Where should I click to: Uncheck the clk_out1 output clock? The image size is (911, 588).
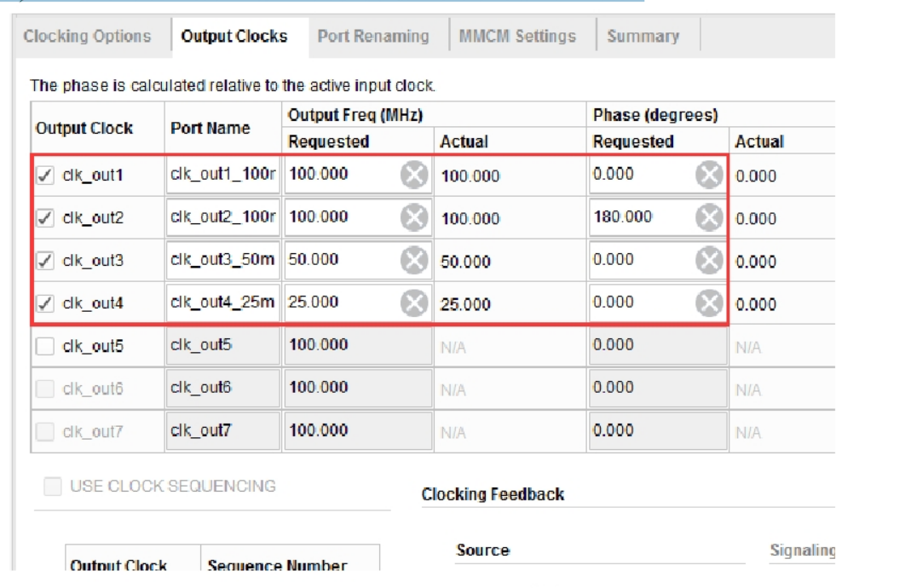click(x=44, y=175)
